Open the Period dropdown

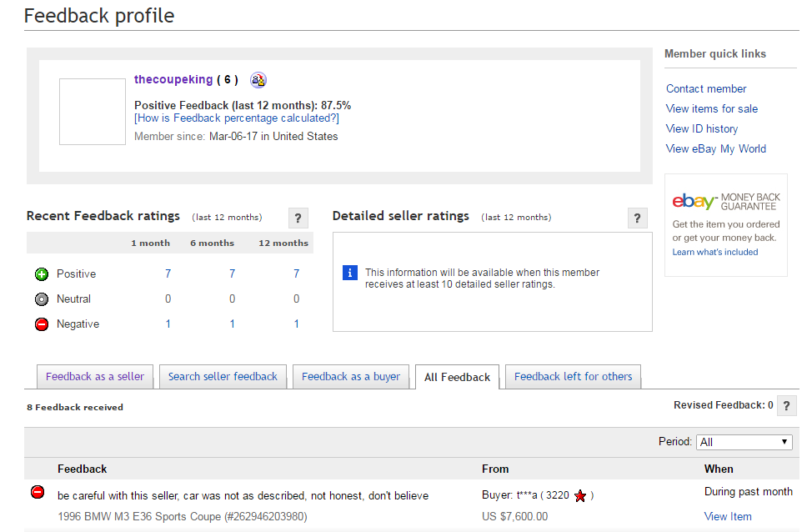pyautogui.click(x=744, y=442)
